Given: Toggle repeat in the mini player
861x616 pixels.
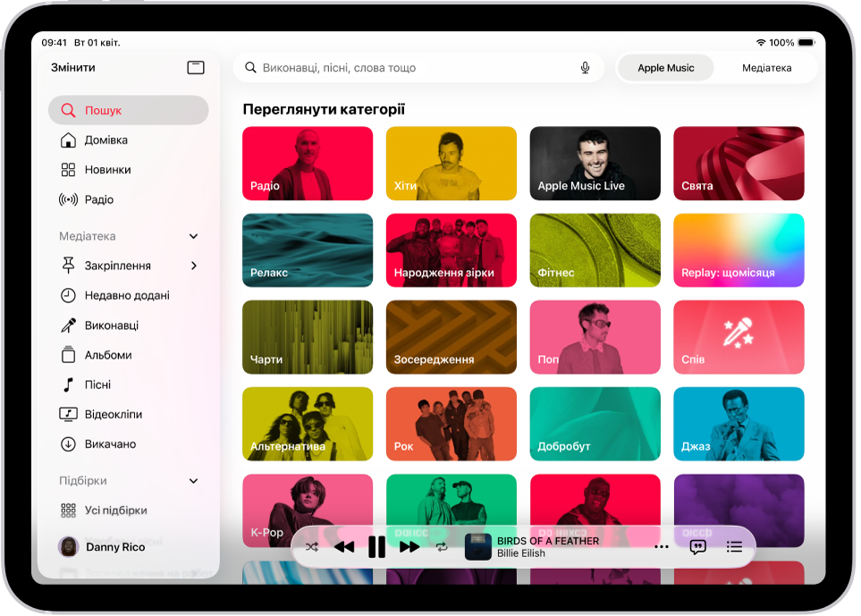Looking at the screenshot, I should 442,547.
